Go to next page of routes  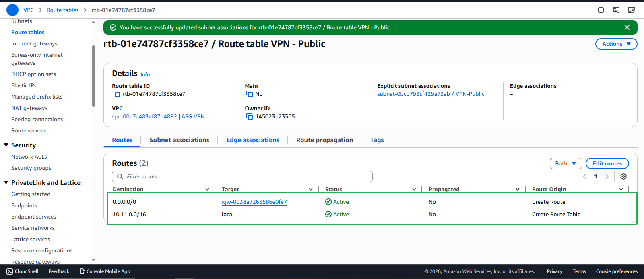pos(607,176)
